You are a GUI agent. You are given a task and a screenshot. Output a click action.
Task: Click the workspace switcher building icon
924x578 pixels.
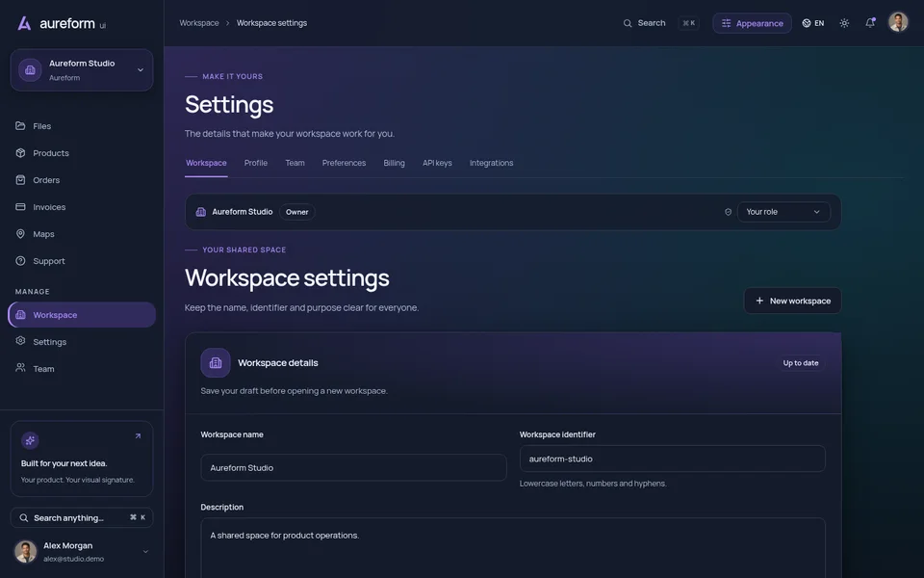[x=30, y=70]
